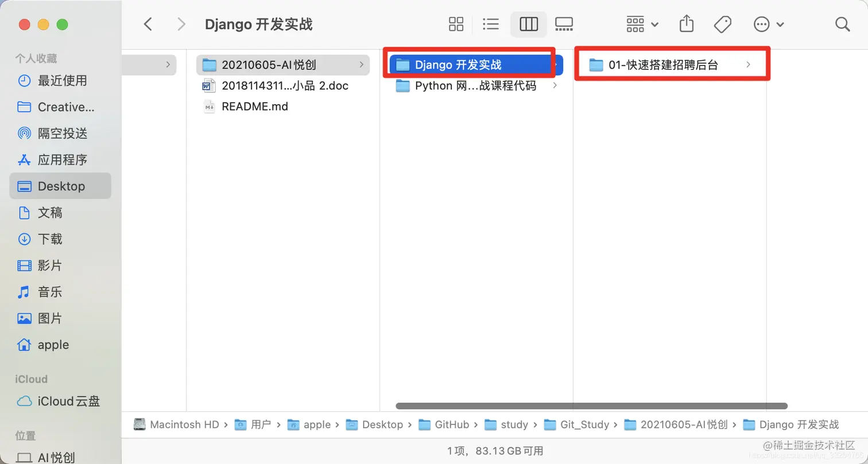Switch to gallery view
The height and width of the screenshot is (464, 868).
coord(564,24)
